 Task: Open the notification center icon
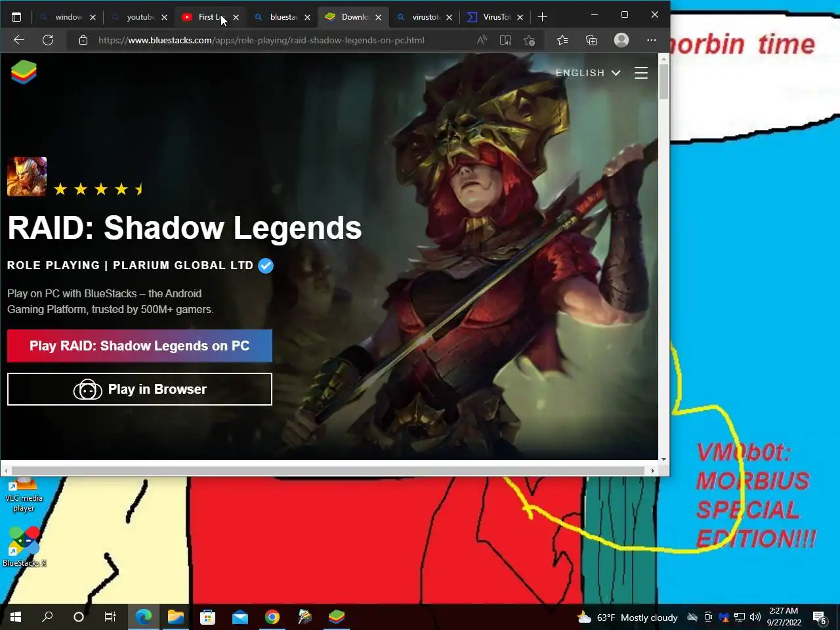point(819,617)
